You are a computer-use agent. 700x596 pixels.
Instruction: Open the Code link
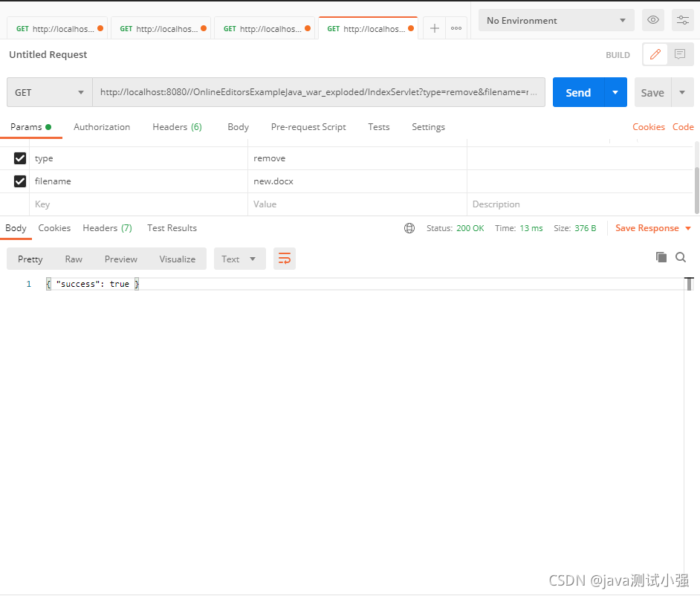click(683, 127)
